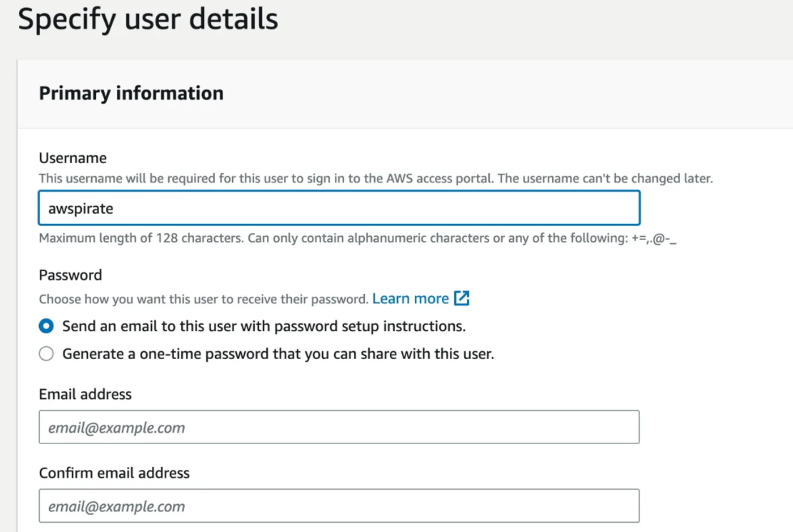The image size is (793, 532).
Task: Click the 'Choose how you want this user' description
Action: coord(203,299)
